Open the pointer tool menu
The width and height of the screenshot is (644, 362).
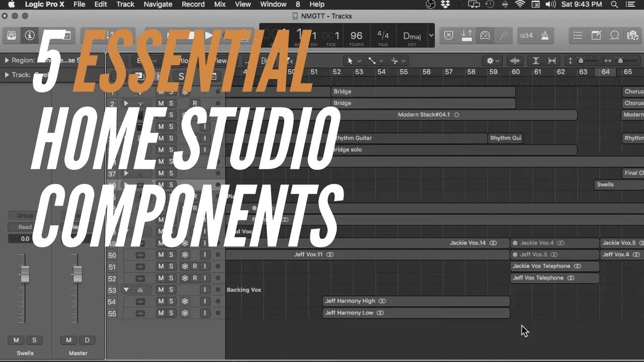coord(353,60)
